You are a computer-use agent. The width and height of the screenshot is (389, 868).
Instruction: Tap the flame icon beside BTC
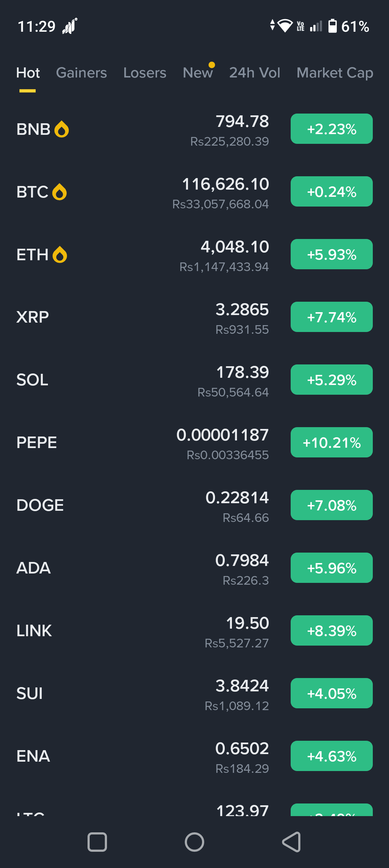click(x=59, y=192)
